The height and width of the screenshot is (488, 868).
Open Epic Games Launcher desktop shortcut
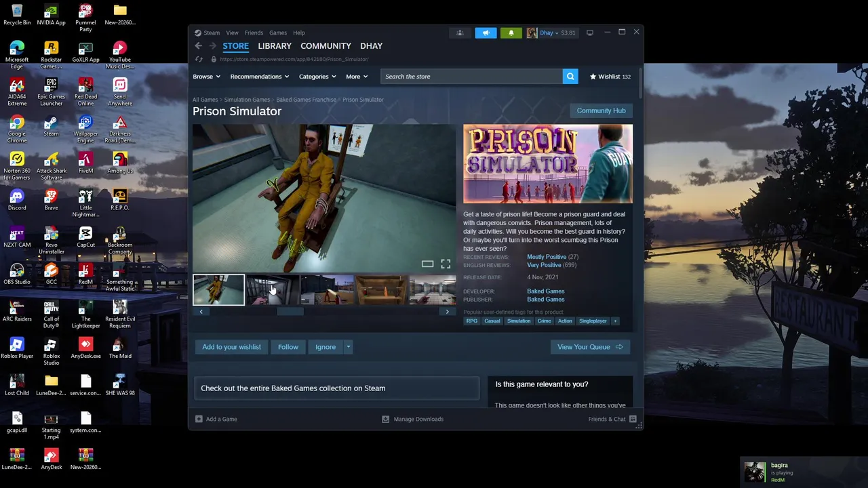point(52,92)
